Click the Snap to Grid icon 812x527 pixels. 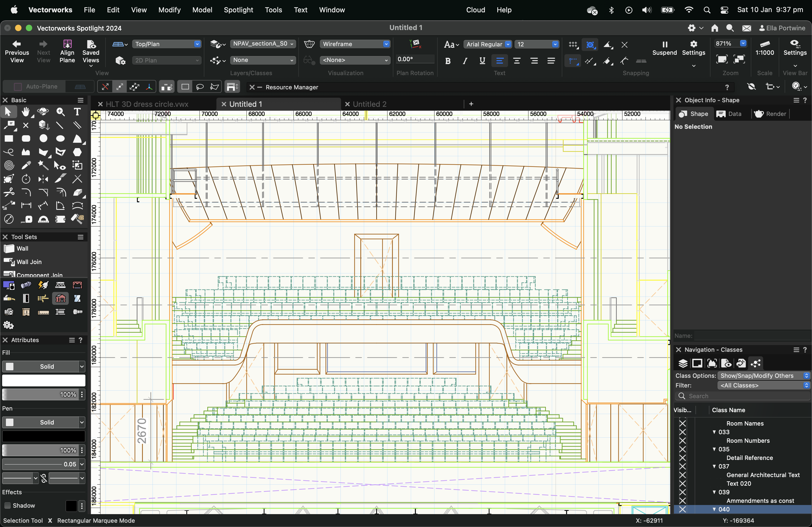pos(573,45)
